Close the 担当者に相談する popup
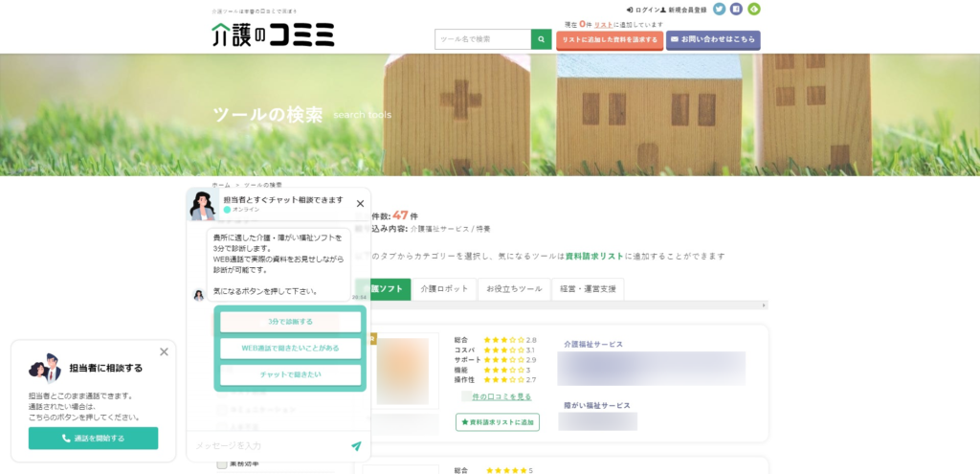Image resolution: width=980 pixels, height=474 pixels. (x=164, y=352)
